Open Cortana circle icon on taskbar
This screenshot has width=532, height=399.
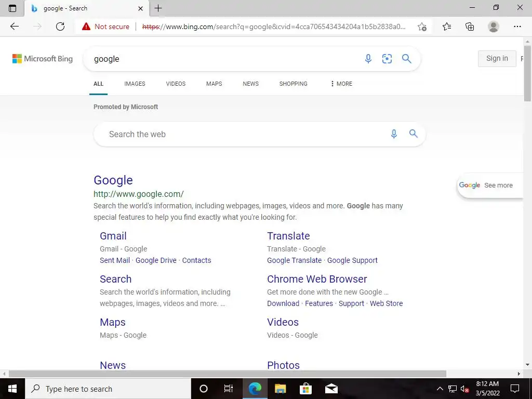(x=204, y=389)
